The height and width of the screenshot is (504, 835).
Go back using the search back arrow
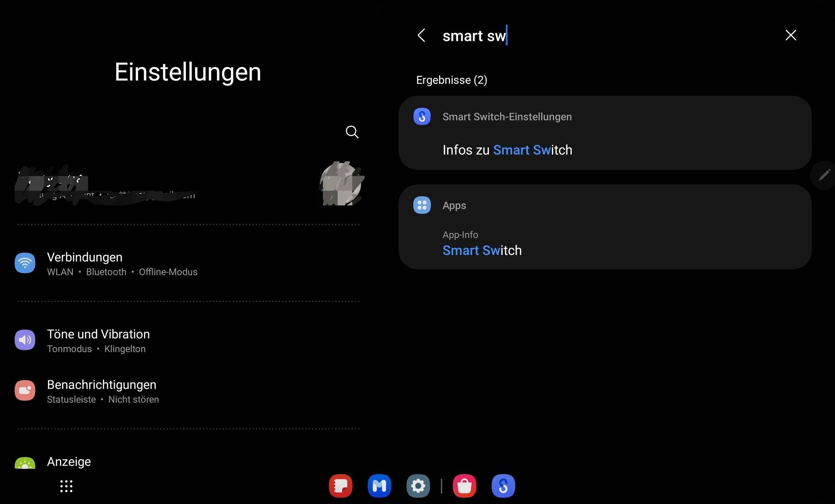(x=422, y=35)
